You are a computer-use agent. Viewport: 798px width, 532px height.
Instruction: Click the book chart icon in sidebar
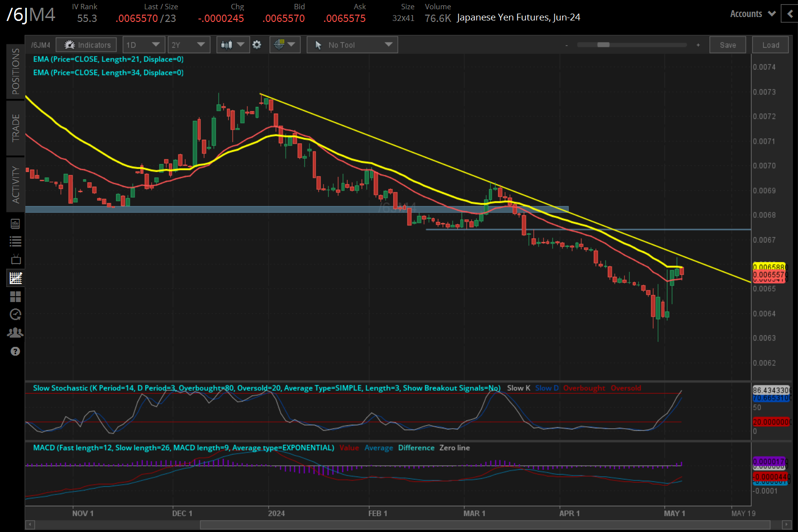tap(16, 224)
